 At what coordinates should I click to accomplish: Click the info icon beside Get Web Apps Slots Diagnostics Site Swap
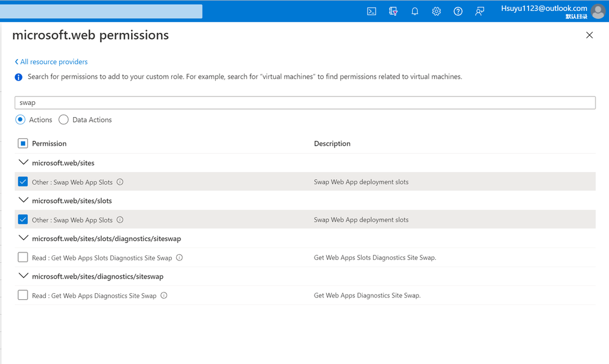tap(179, 257)
